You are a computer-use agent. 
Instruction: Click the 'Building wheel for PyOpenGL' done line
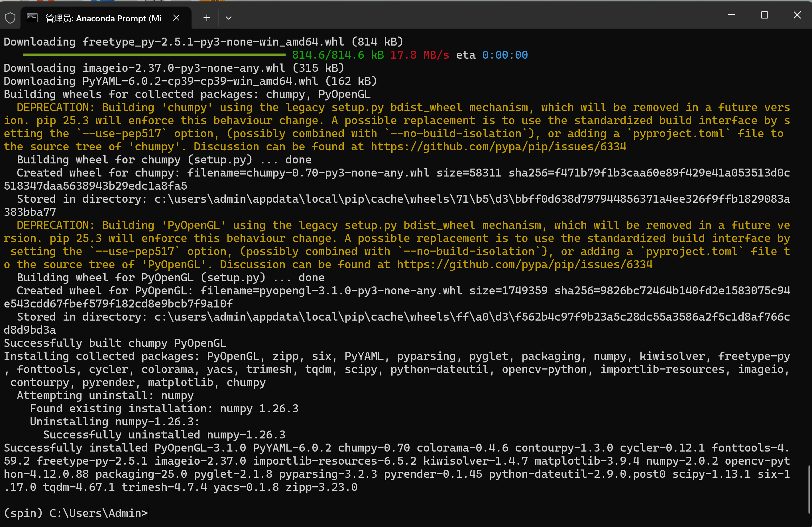171,278
